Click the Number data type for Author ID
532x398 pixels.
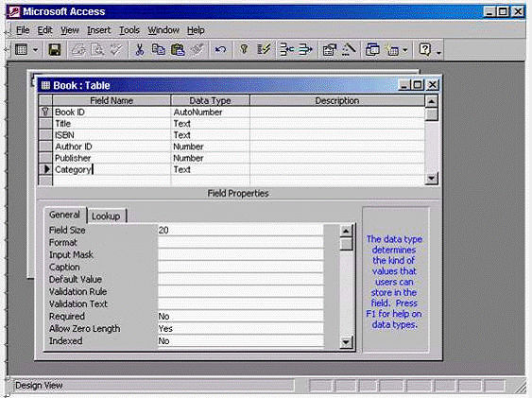(211, 147)
